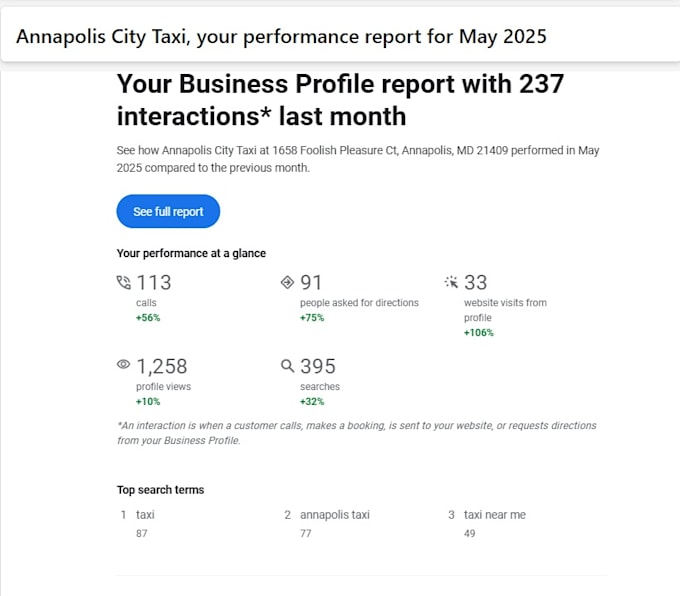This screenshot has width=680, height=596.
Task: Open the email subject line header
Action: 281,36
